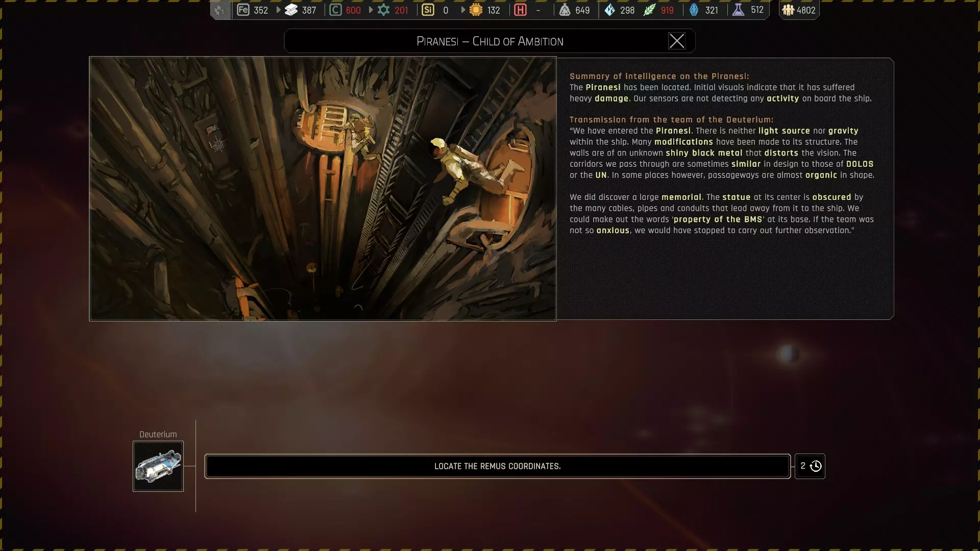Click the polymer gear resource icon

point(383,10)
